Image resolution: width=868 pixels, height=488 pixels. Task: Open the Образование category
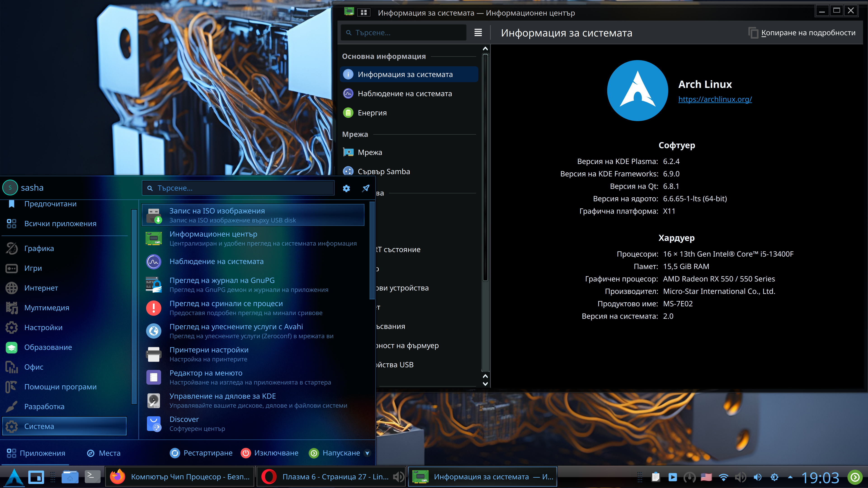pos(64,347)
